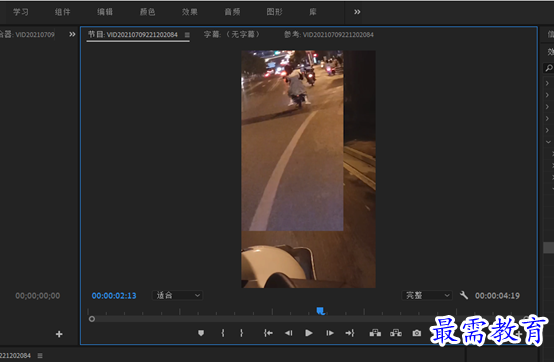Expand the second effects folder chevron
Viewport: 554px width, 362px height.
pos(547,95)
